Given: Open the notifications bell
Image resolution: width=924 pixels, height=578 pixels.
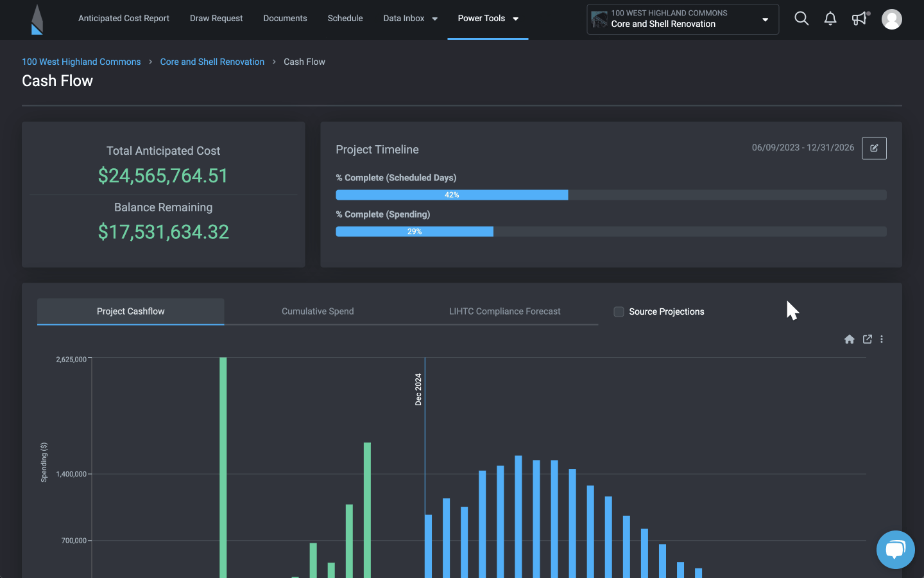Looking at the screenshot, I should [x=830, y=19].
